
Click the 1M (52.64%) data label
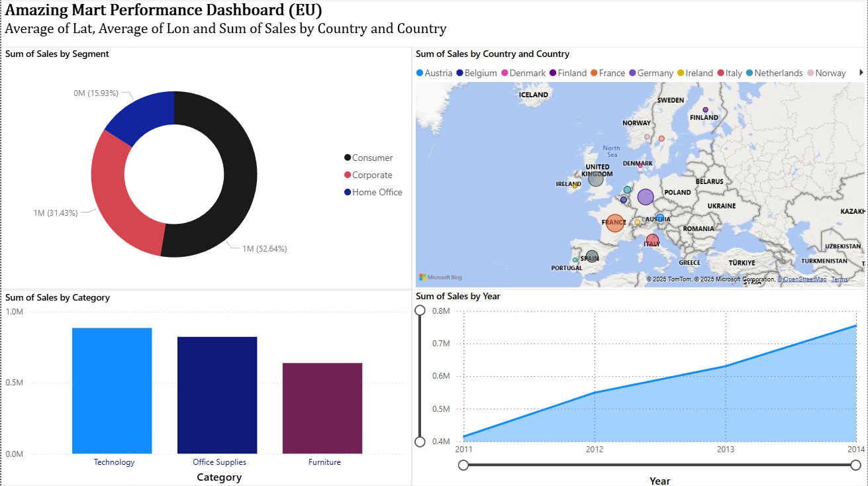coord(264,249)
